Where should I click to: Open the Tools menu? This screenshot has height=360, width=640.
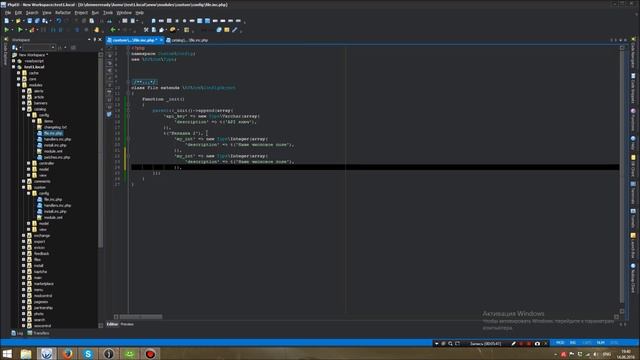[x=108, y=13]
